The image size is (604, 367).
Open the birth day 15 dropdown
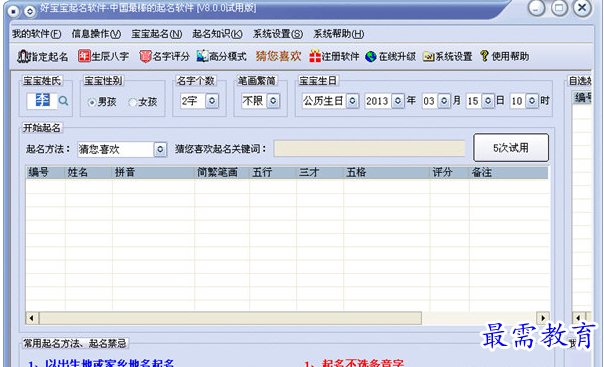tap(488, 101)
